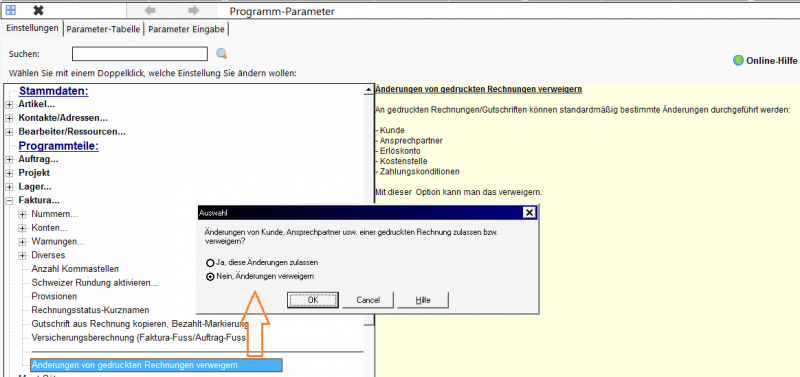Click Kontakte/Adressen... tree label
The image size is (800, 377).
pos(63,118)
